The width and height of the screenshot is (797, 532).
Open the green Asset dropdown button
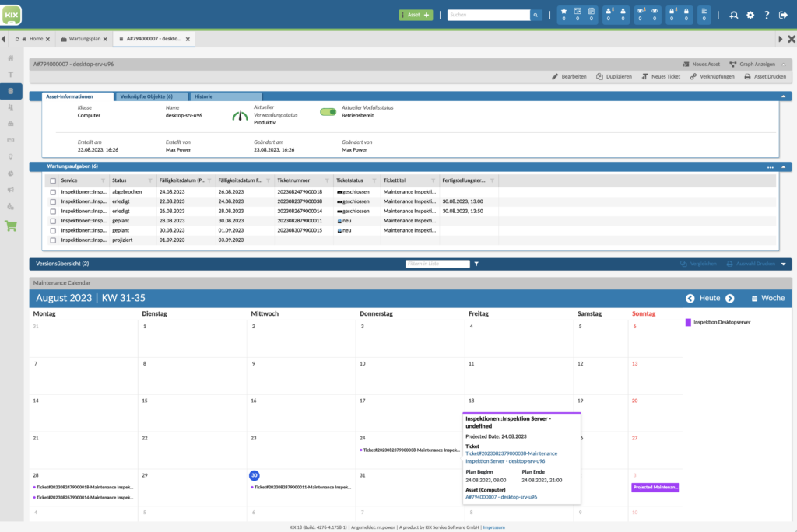point(416,15)
